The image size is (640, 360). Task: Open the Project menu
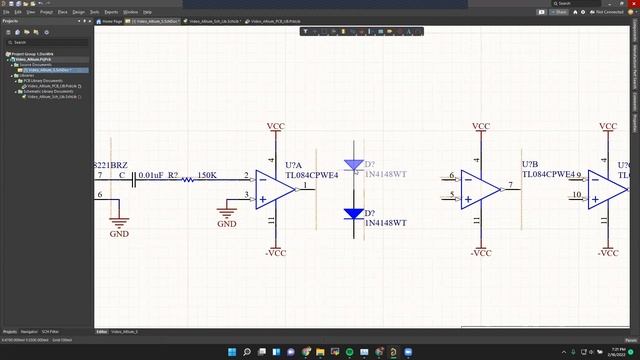click(x=46, y=12)
